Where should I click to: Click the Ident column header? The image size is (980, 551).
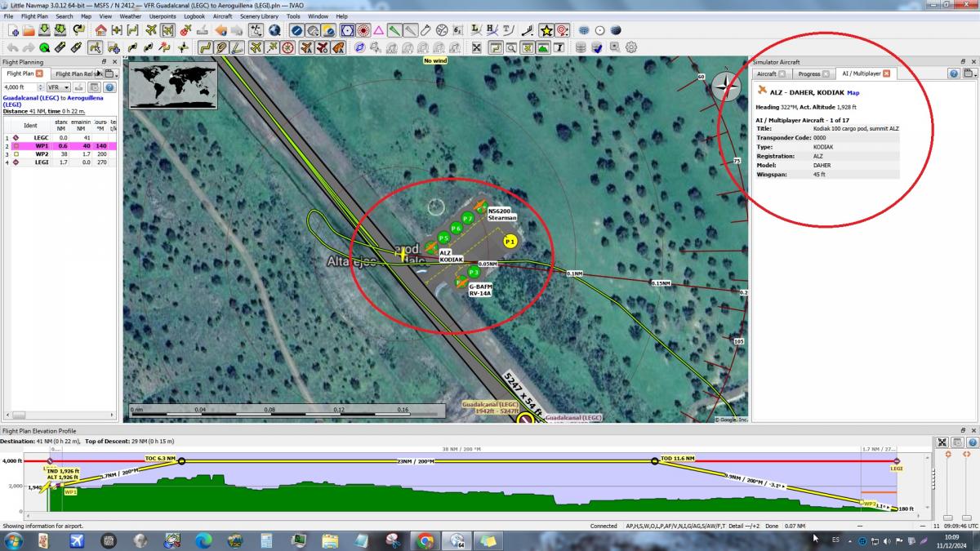30,125
